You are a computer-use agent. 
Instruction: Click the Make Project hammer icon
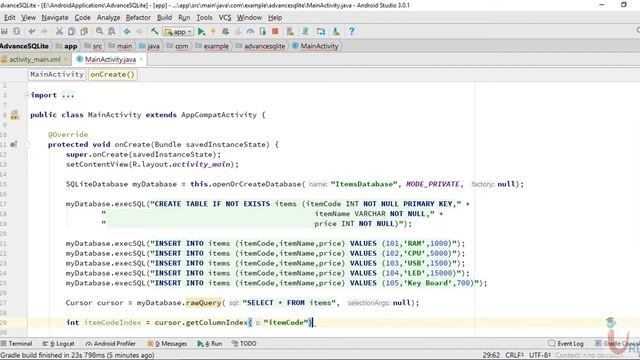[x=154, y=31]
